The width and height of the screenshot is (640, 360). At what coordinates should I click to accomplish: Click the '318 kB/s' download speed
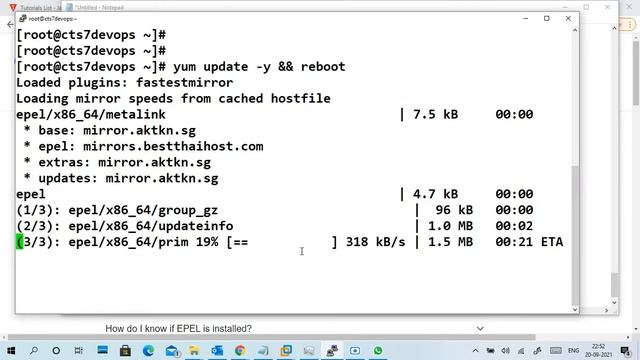pyautogui.click(x=376, y=242)
